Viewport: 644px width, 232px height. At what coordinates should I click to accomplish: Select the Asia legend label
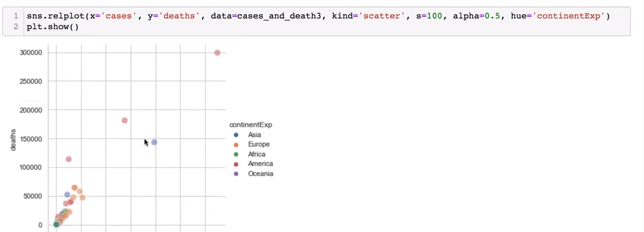click(x=254, y=135)
